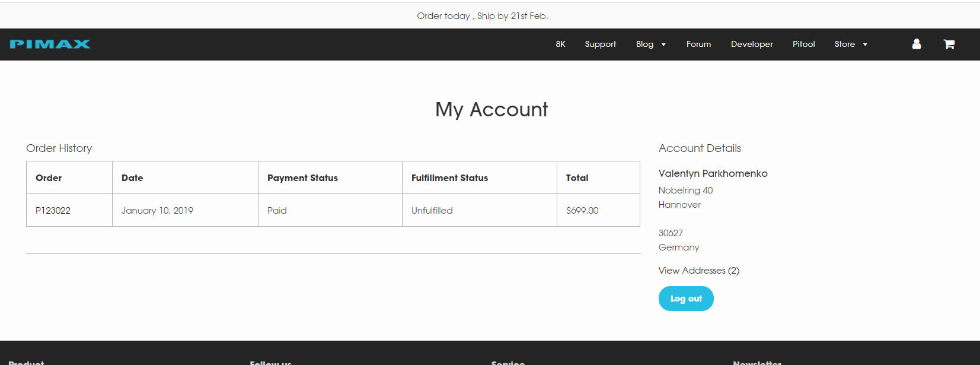Image resolution: width=980 pixels, height=365 pixels.
Task: Select the Unfulfilled status cell
Action: coord(432,210)
